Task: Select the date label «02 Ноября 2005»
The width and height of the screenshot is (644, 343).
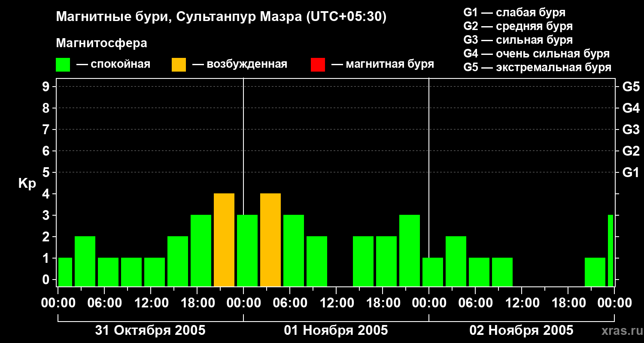Action: tap(521, 330)
